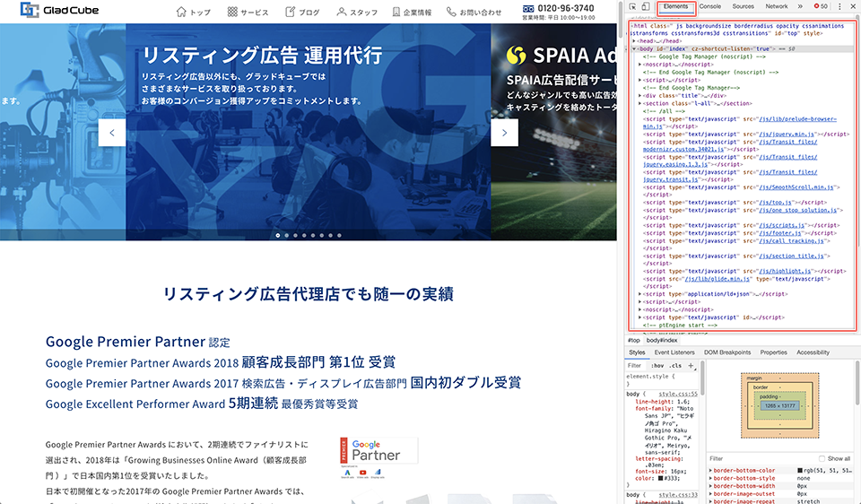Select the Styles sub-tab

[637, 352]
